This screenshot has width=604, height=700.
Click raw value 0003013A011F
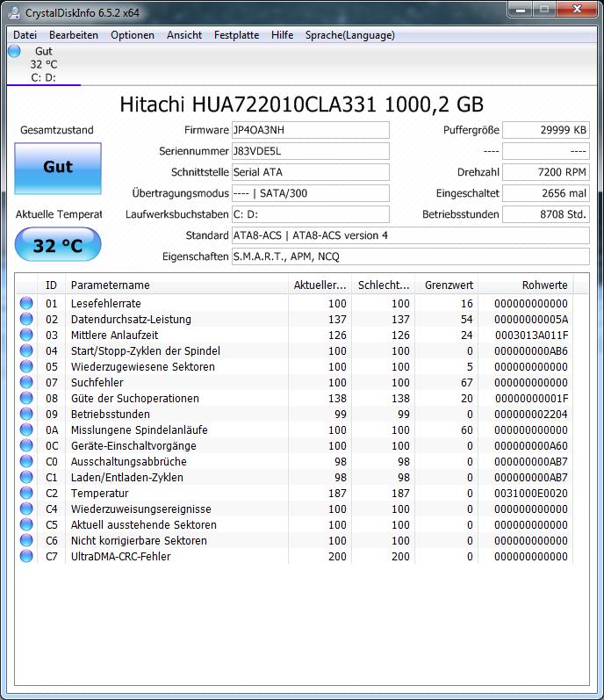coord(531,336)
